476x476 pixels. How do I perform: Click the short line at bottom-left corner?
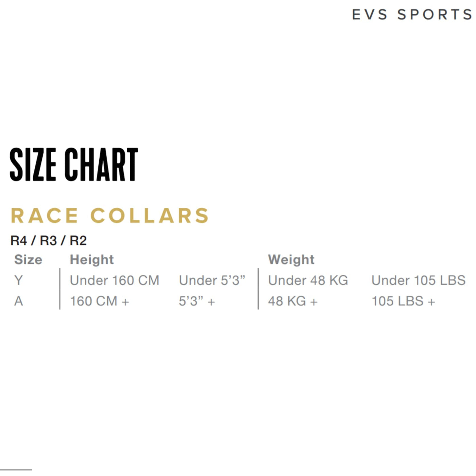coord(16,470)
